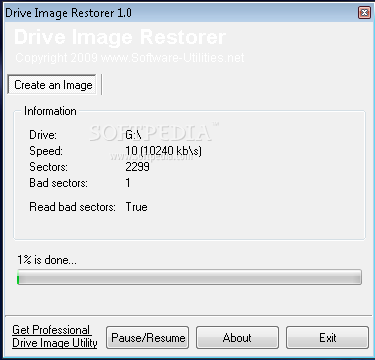Click the Pause/Resume button
Viewport: 375px width, 360px height.
click(148, 338)
